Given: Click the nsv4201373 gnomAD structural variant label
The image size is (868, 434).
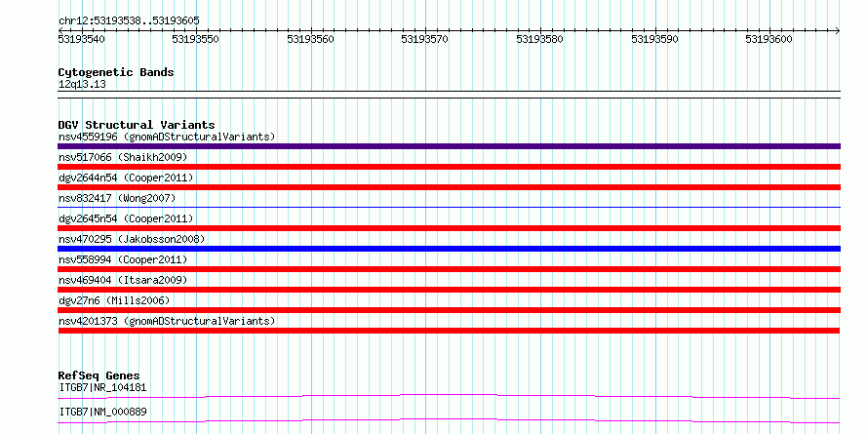Looking at the screenshot, I should 167,321.
